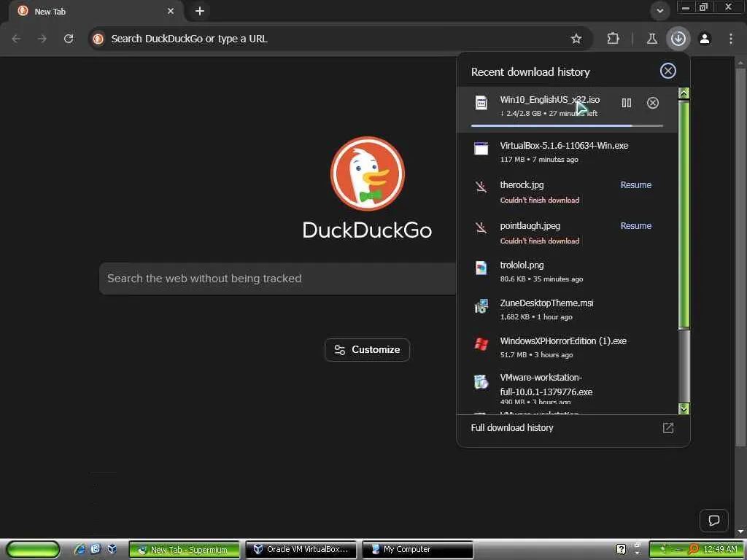Image resolution: width=747 pixels, height=560 pixels.
Task: Switch to Oracle VM VirtualBox taskbar button
Action: 301,550
